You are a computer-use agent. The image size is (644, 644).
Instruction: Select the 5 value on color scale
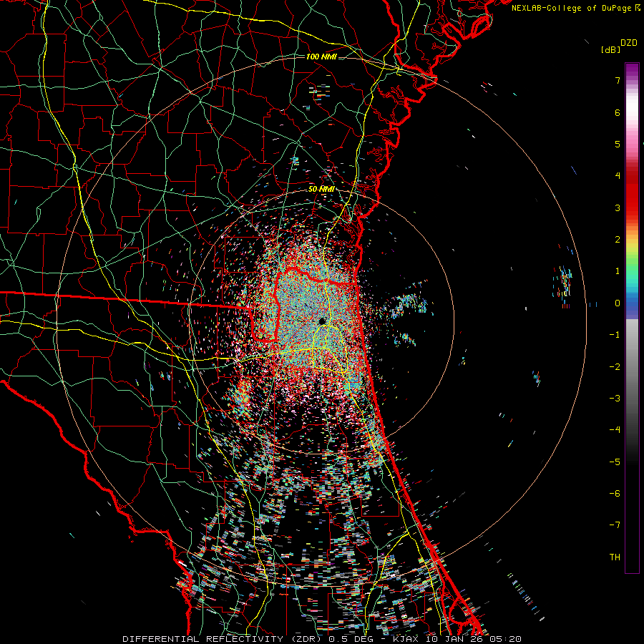(618, 144)
